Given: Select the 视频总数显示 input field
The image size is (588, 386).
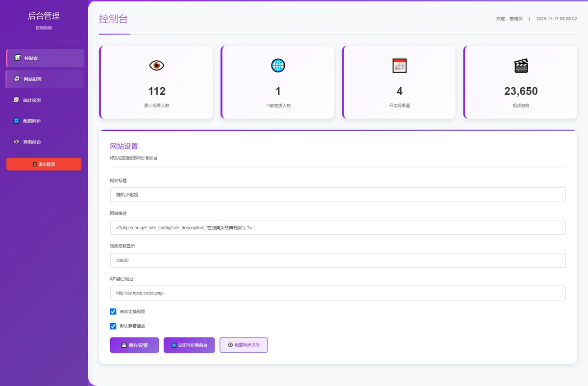Looking at the screenshot, I should tap(338, 261).
